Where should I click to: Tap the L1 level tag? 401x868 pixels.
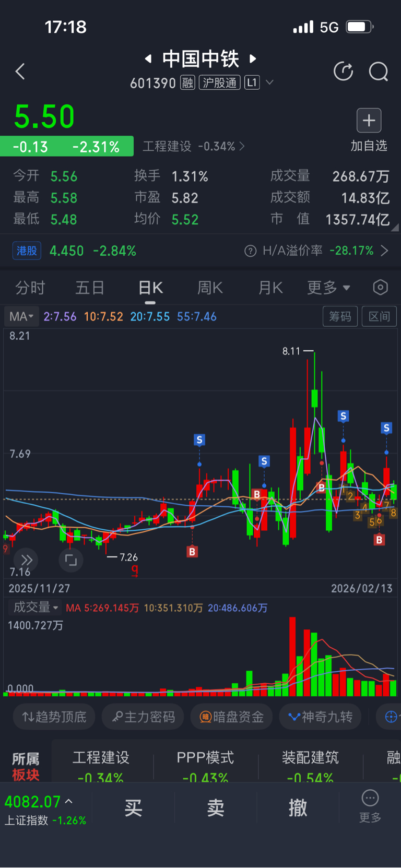point(252,82)
